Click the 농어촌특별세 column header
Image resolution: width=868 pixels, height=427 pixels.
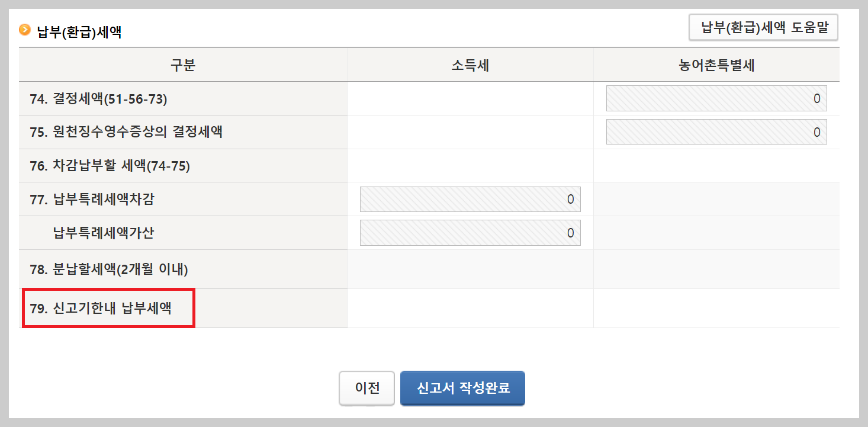(716, 65)
